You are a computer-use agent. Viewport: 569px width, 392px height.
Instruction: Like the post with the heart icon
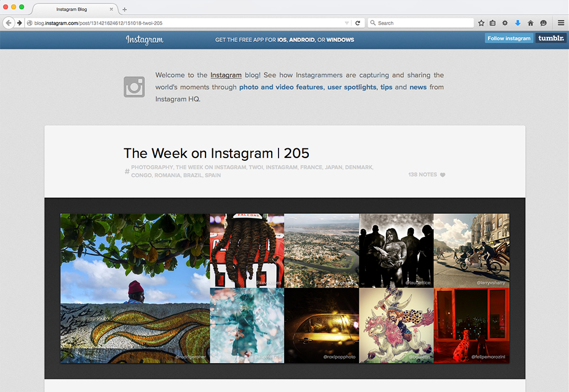tap(443, 175)
